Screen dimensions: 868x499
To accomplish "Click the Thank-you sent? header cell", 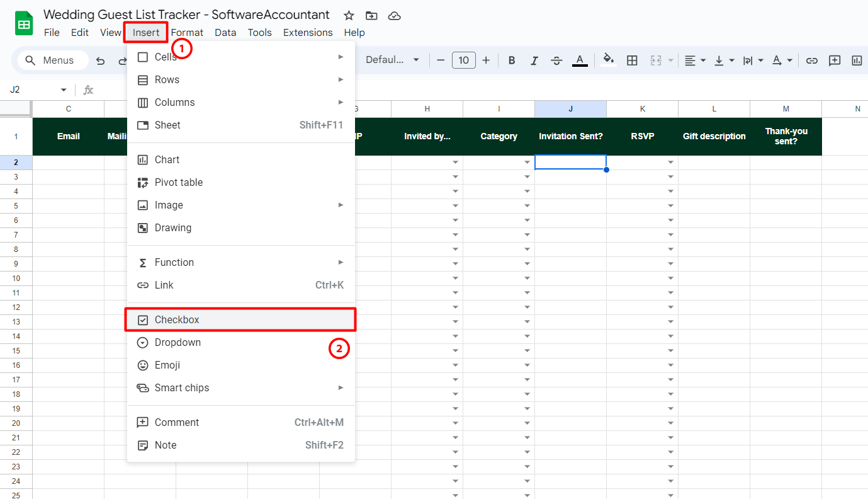I will coord(786,136).
